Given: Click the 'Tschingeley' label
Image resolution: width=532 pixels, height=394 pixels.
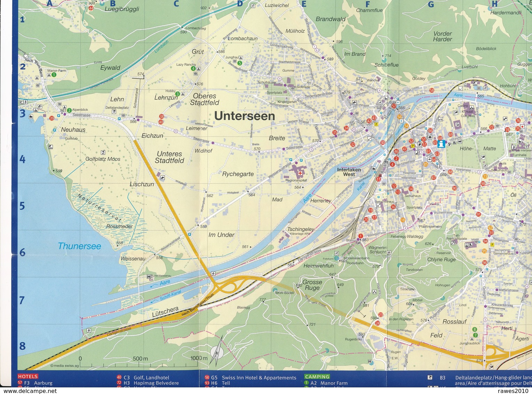Looking at the screenshot, I should click(301, 229).
